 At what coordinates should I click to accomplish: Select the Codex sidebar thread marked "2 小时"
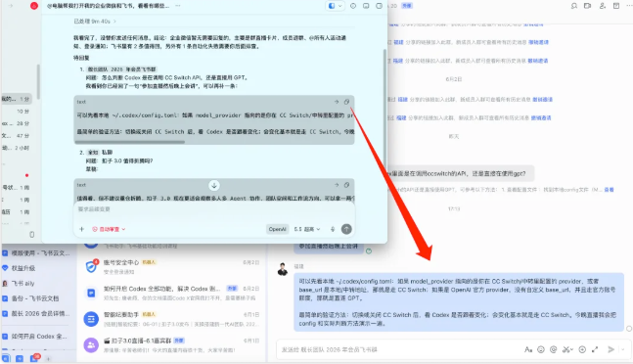(17, 148)
